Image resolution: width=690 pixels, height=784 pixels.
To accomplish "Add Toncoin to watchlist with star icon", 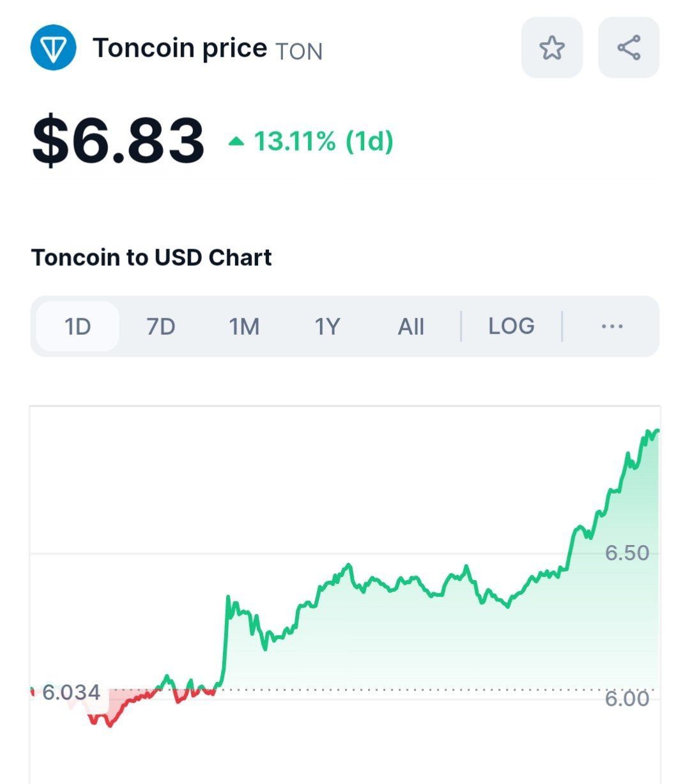I will [x=552, y=48].
